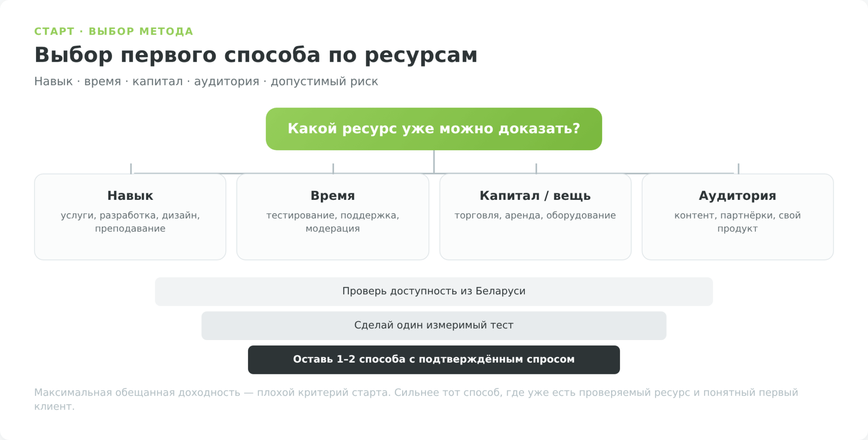
Task: Open the "Капитал / вещь" card
Action: [x=535, y=217]
